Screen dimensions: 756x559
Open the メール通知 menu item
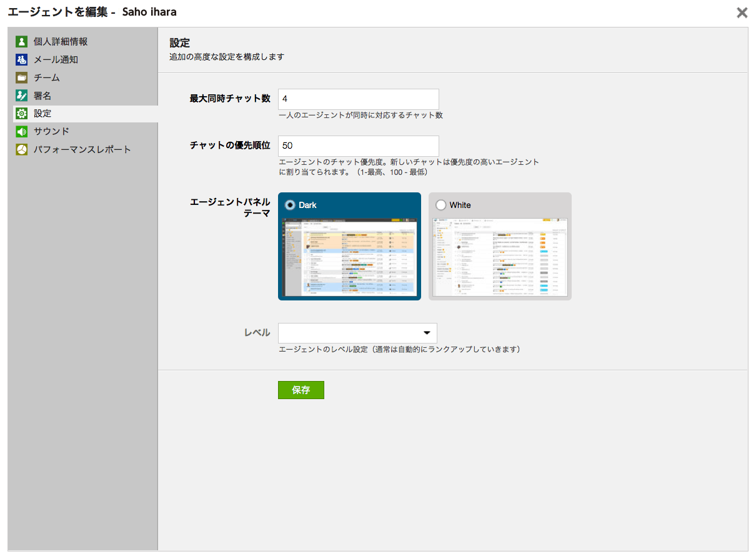tap(56, 60)
